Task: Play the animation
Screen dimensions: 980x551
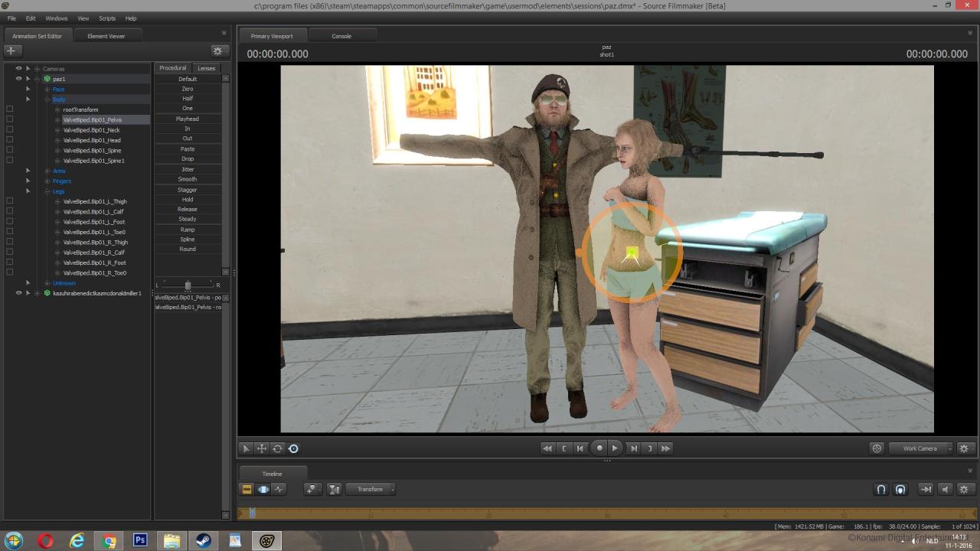Action: point(615,448)
